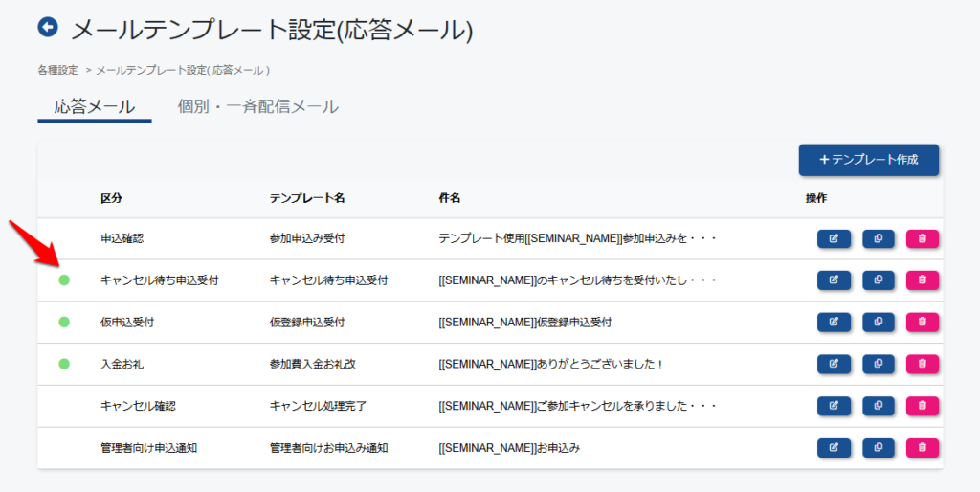Click the green status dot for キャンセル待ち申込受付

tap(64, 280)
